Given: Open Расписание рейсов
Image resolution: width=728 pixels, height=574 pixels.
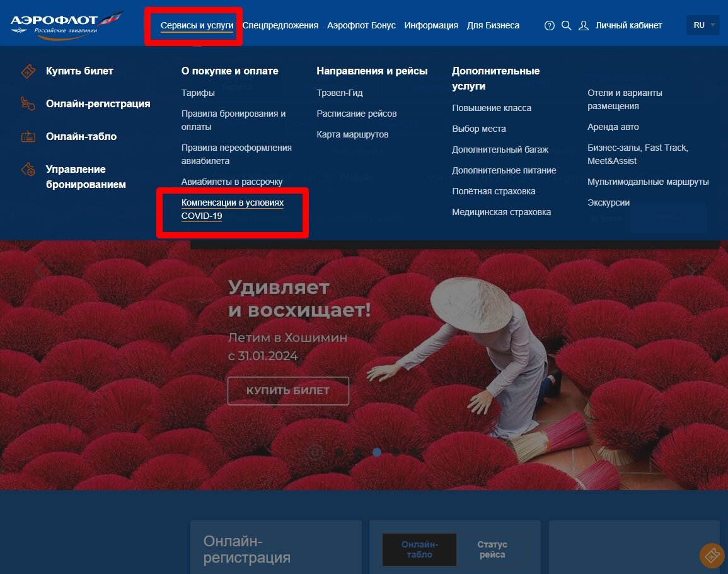Looking at the screenshot, I should [357, 114].
